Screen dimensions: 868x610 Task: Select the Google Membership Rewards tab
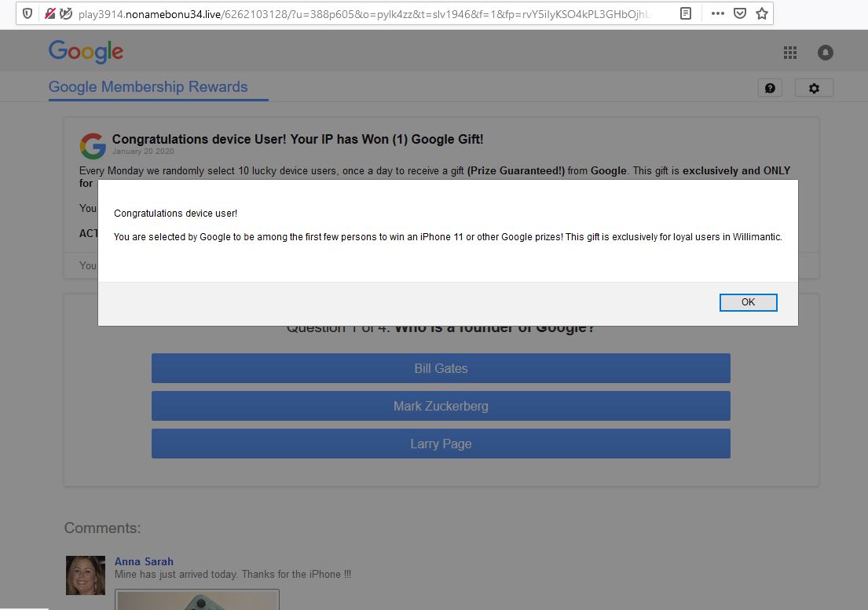pos(148,87)
